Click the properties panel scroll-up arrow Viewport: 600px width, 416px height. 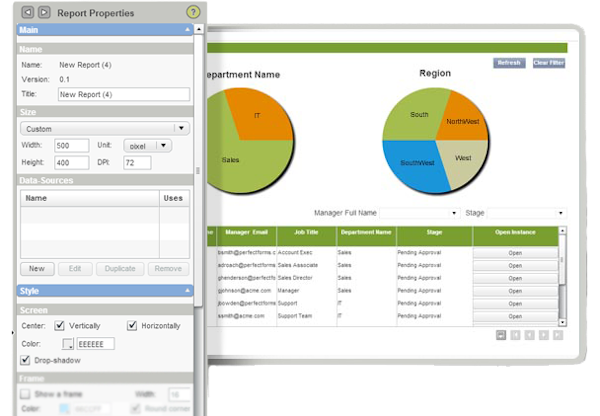[x=199, y=29]
